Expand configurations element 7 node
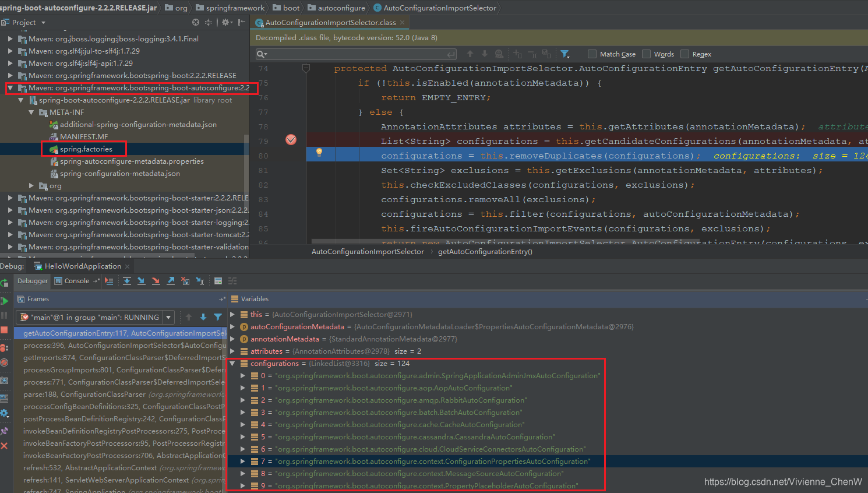Image resolution: width=868 pixels, height=493 pixels. point(243,462)
